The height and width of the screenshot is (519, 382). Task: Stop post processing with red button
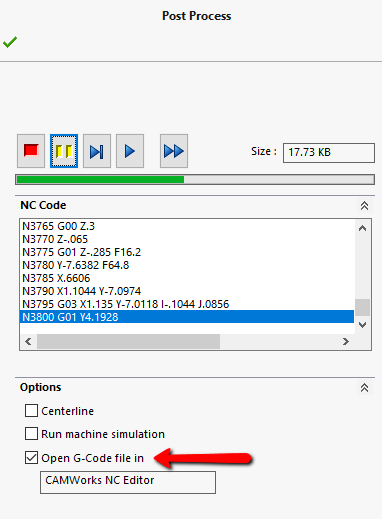pos(31,151)
